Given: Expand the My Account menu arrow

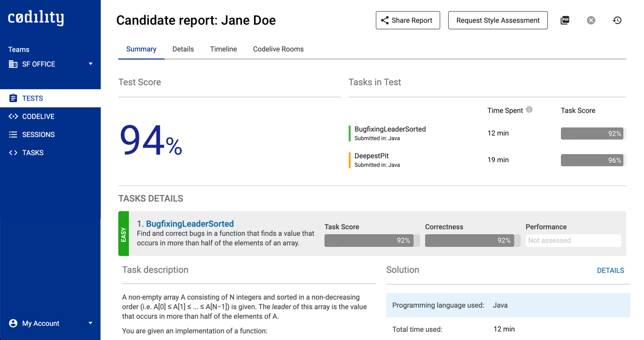Looking at the screenshot, I should [x=91, y=323].
